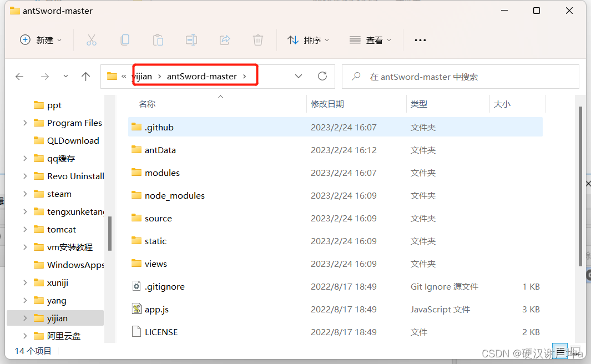Select the WindowsApps folder in sidebar
Viewport: 591px width, 364px height.
[x=69, y=265]
